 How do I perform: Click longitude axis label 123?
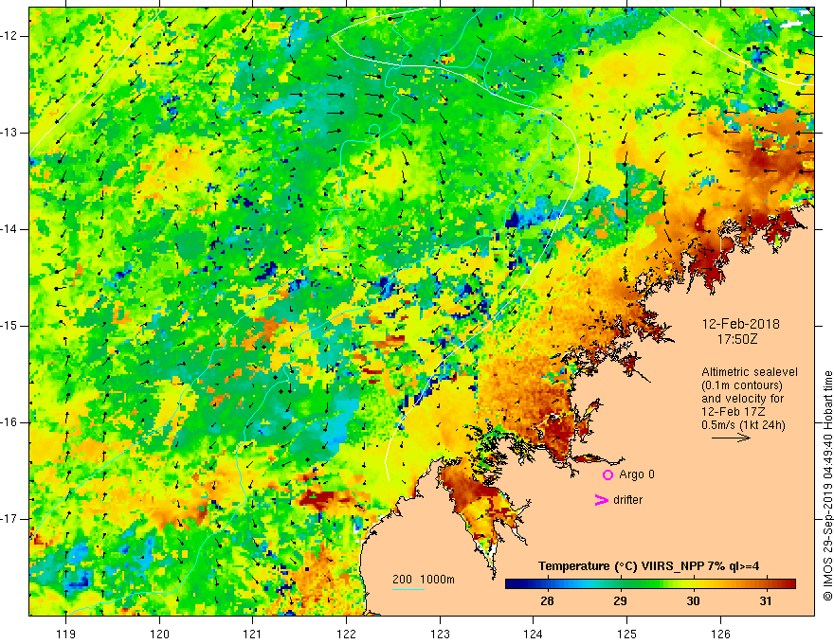tap(440, 634)
